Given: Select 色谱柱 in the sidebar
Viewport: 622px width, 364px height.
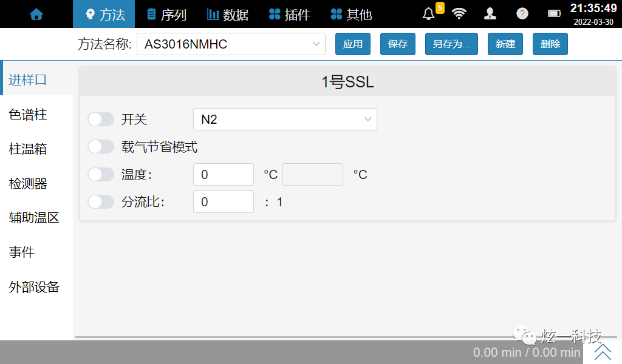Looking at the screenshot, I should (36, 115).
